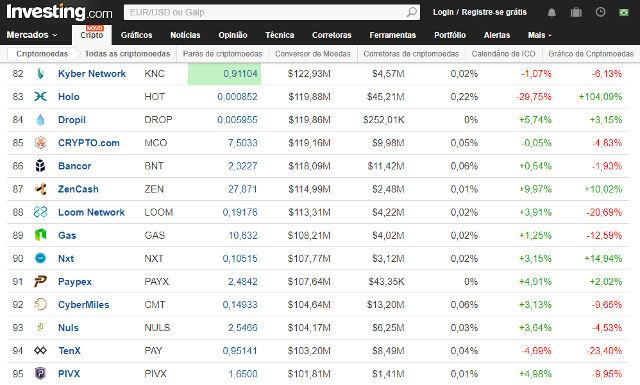Click Login / Registre-se grátis link
The width and height of the screenshot is (640, 385).
click(480, 12)
